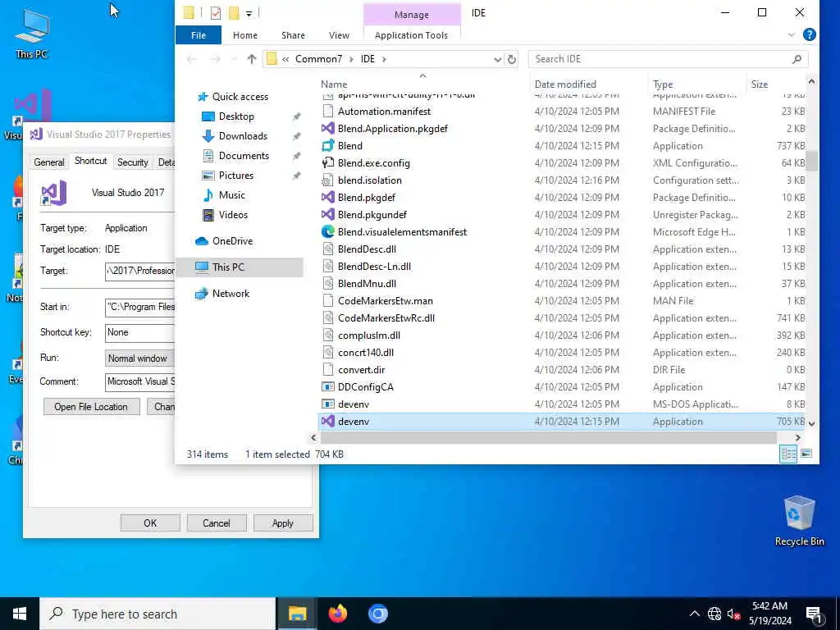The image size is (840, 630).
Task: Click the DDConfigCA application icon
Action: point(328,387)
